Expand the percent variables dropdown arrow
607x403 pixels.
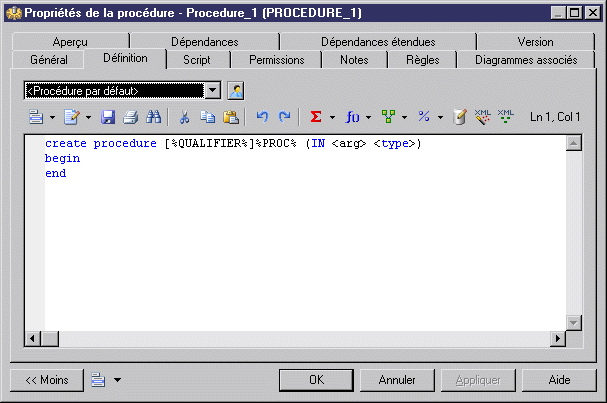coord(440,117)
